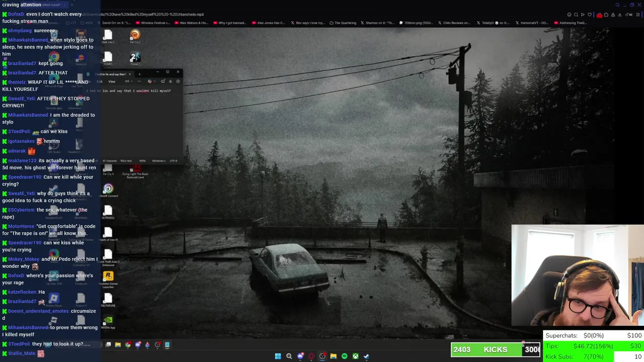The image size is (644, 362).
Task: Click the red extension icon in browser toolbar
Action: click(599, 15)
